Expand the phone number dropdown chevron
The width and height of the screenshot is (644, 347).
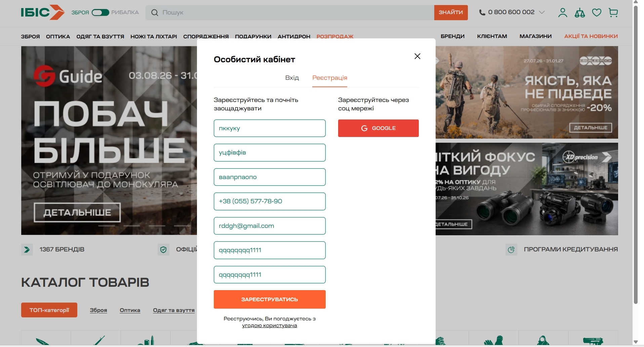[542, 12]
